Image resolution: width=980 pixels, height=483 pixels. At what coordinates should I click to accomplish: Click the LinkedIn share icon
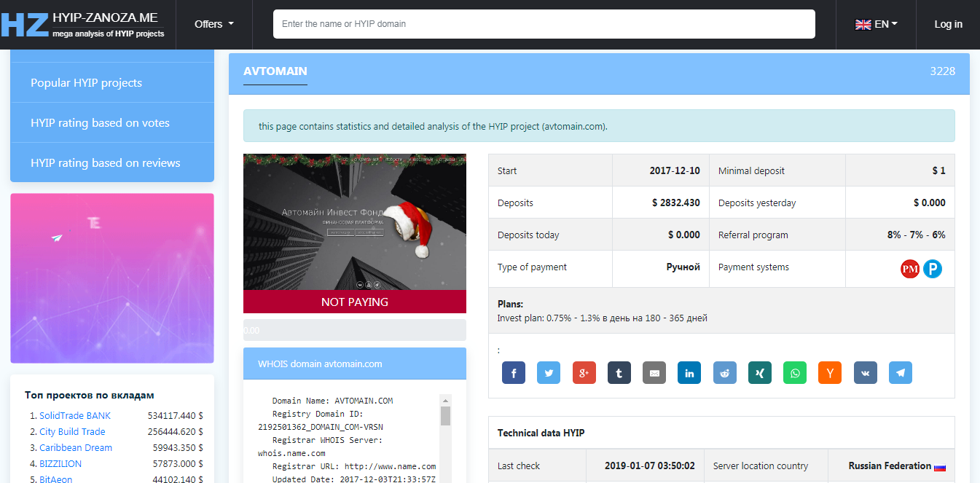(x=689, y=373)
